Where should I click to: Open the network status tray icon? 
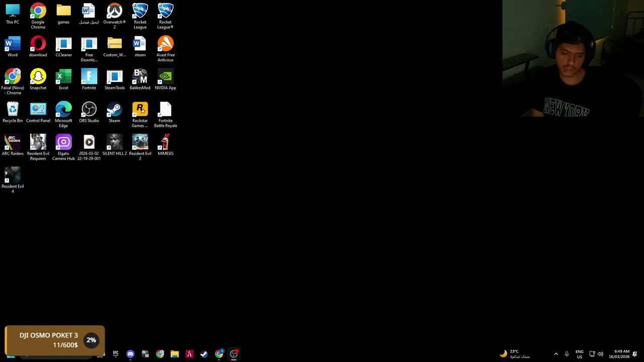point(592,354)
